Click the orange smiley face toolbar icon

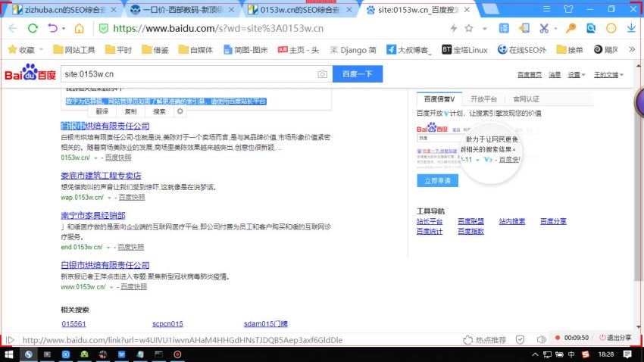(611, 28)
